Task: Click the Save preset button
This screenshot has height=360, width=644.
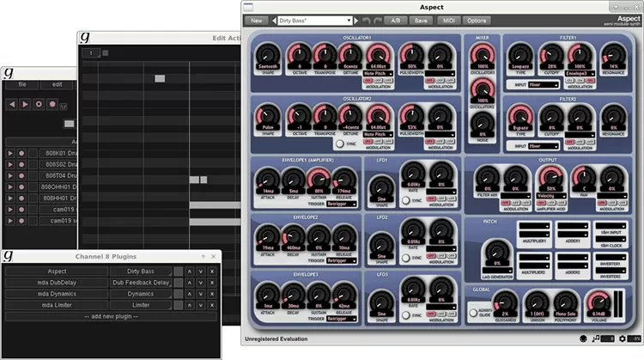Action: click(421, 21)
